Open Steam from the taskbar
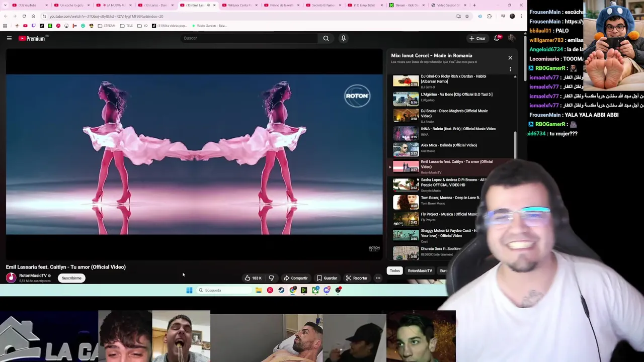Screen dimensions: 644x362 [x=281, y=290]
